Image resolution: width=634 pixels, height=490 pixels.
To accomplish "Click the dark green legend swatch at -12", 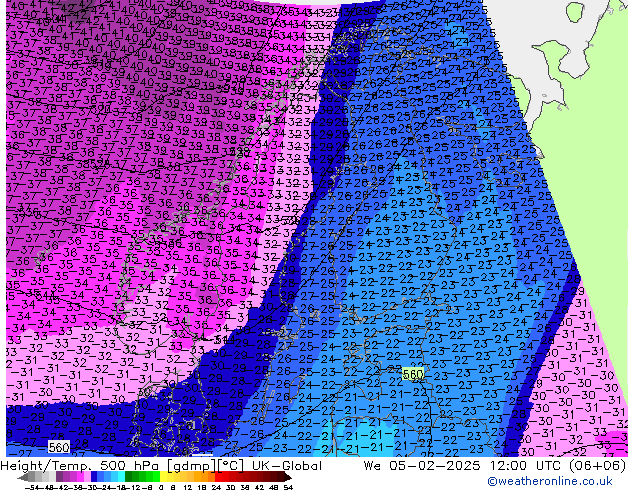I will [x=129, y=477].
